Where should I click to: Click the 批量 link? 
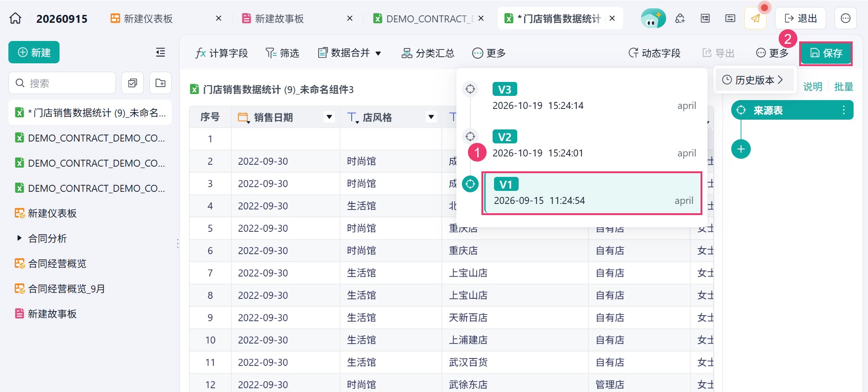(843, 87)
